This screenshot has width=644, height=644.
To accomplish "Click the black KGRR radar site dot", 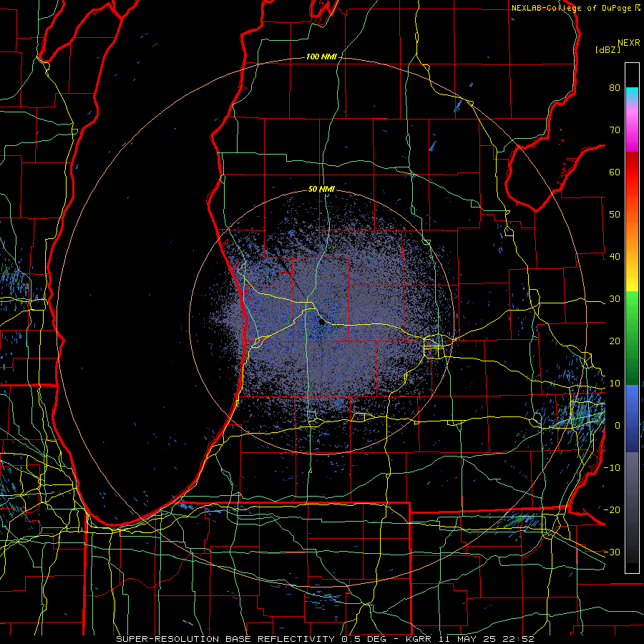I will [x=322, y=323].
